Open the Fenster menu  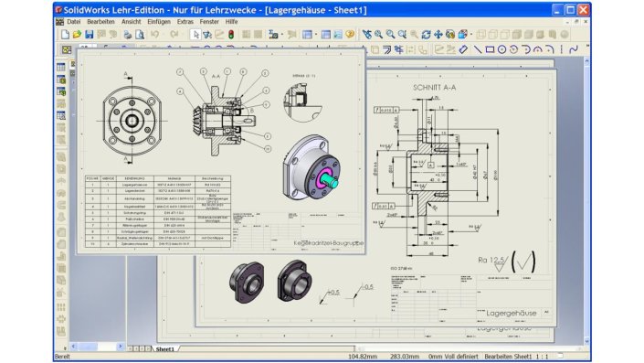coord(209,22)
